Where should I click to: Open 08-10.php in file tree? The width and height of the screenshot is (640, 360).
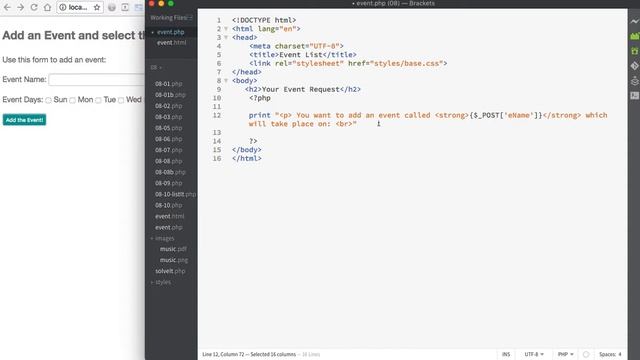(x=169, y=205)
